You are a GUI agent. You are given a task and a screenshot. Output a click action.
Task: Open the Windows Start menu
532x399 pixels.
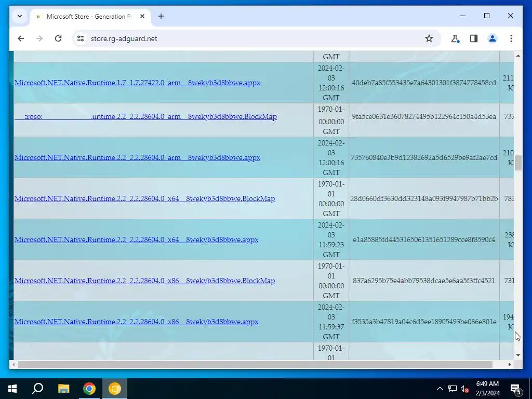click(12, 389)
